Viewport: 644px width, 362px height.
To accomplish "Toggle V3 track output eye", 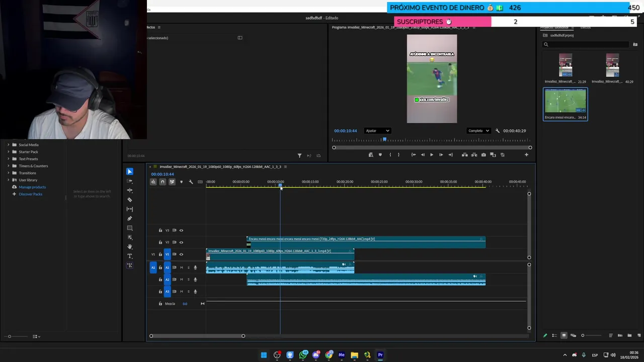I will (181, 230).
